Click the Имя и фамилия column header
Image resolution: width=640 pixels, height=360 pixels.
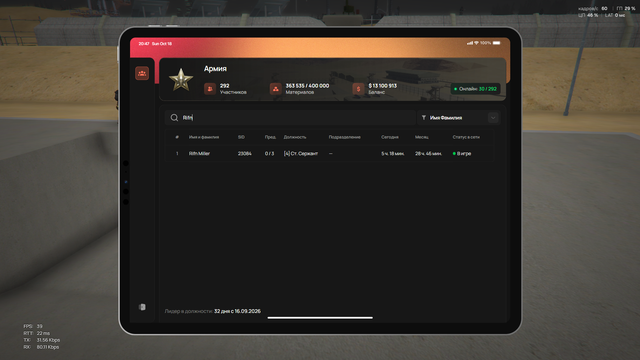[x=204, y=137]
